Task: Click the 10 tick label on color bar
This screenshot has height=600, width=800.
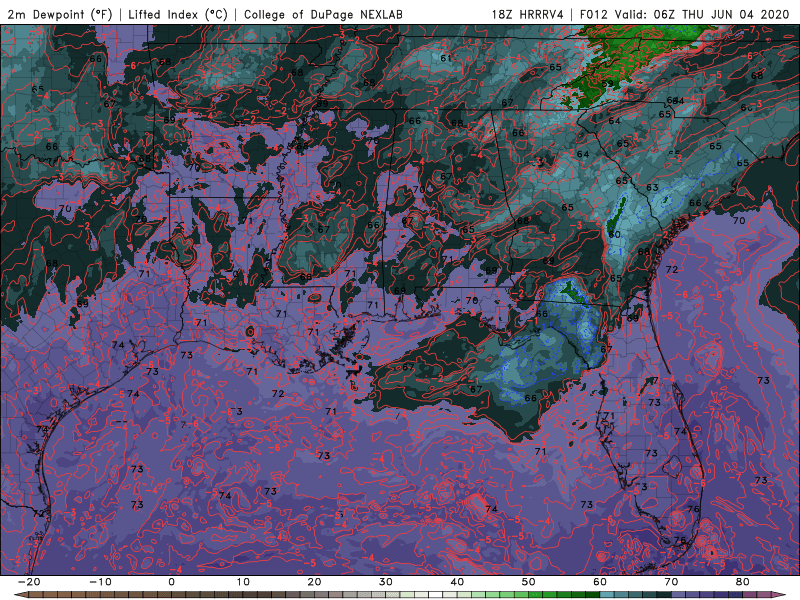Action: click(243, 582)
